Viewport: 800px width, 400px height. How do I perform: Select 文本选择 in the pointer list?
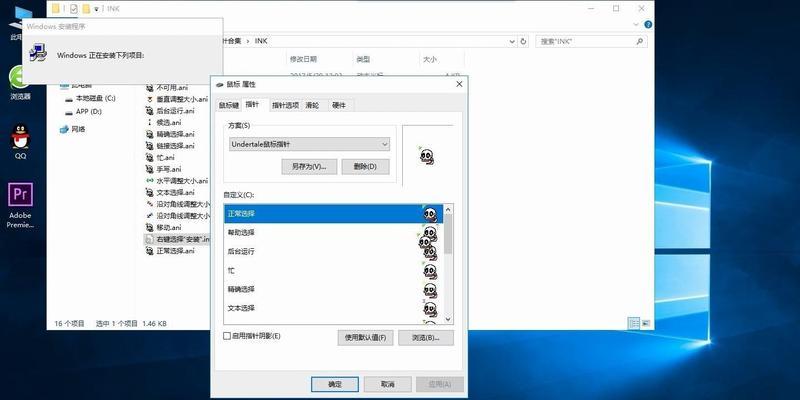(x=334, y=308)
